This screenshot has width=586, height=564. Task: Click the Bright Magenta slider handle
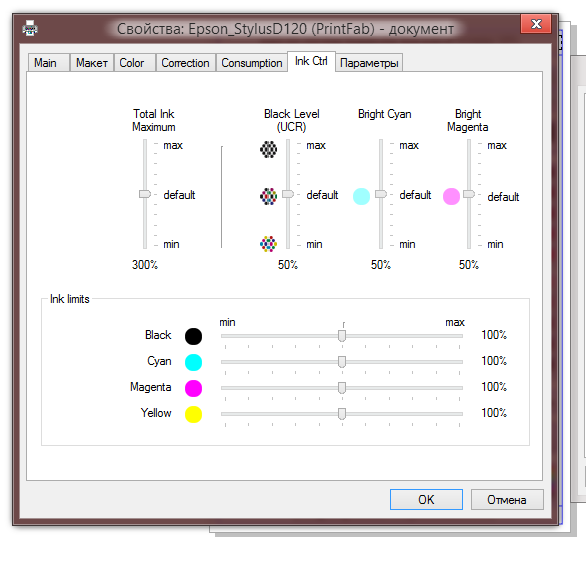[469, 194]
